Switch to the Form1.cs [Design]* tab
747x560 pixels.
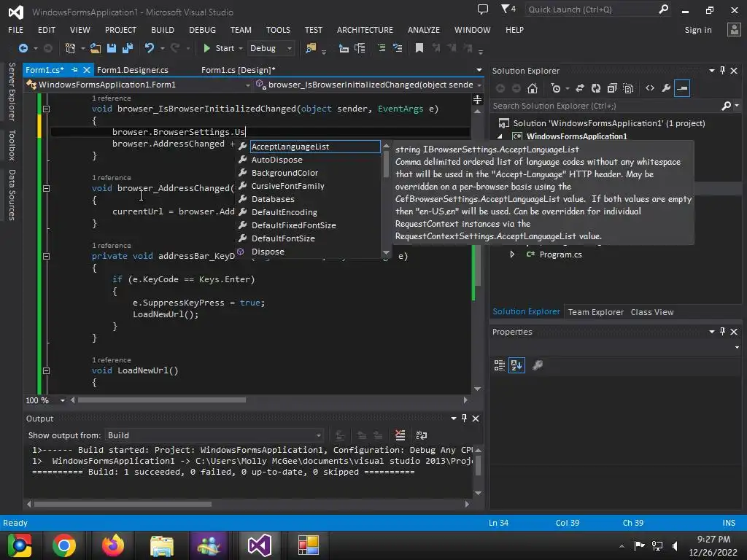point(239,70)
